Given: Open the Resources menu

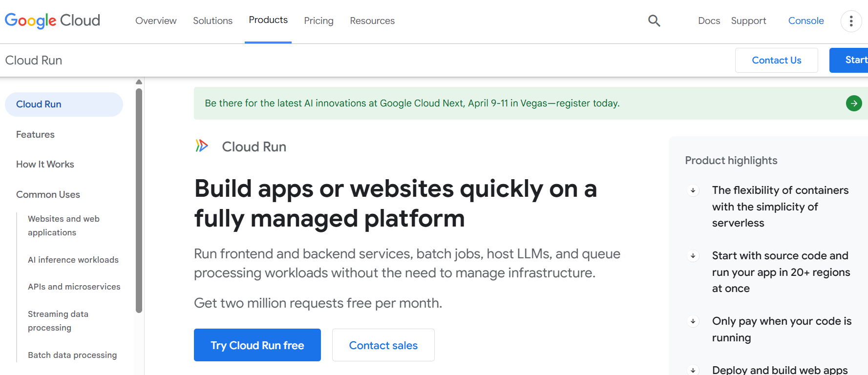Looking at the screenshot, I should click(x=372, y=21).
